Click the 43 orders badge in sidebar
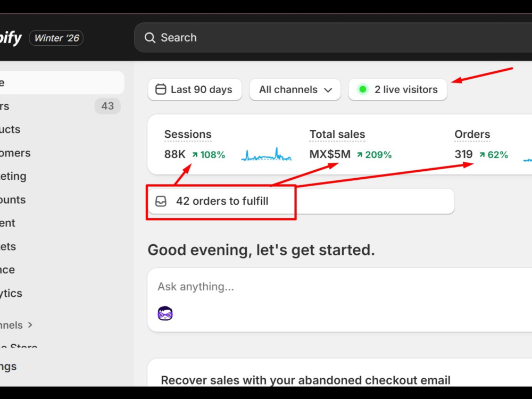 [x=107, y=106]
